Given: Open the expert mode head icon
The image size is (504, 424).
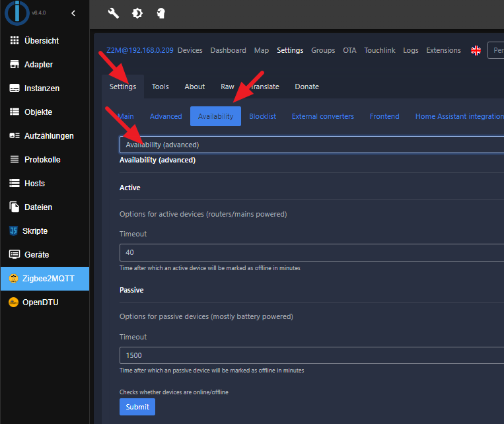Looking at the screenshot, I should click(x=161, y=13).
